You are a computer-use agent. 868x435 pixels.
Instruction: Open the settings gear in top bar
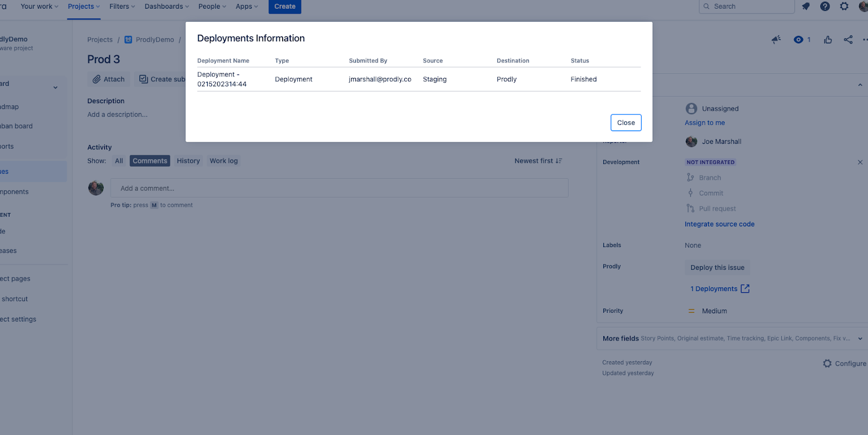click(x=844, y=7)
